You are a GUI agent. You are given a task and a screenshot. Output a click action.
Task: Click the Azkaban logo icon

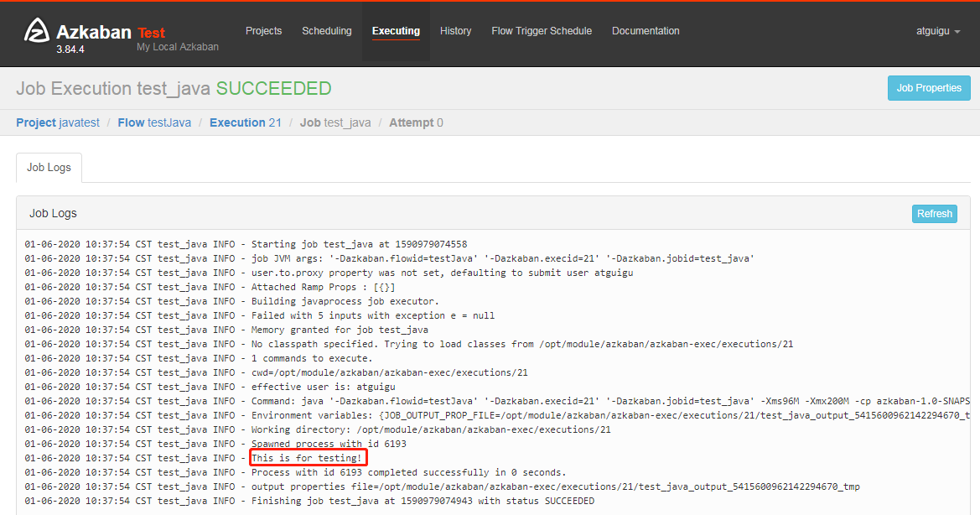[x=36, y=31]
